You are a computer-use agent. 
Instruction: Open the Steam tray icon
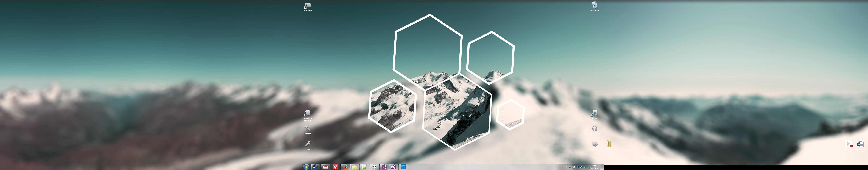point(581,167)
